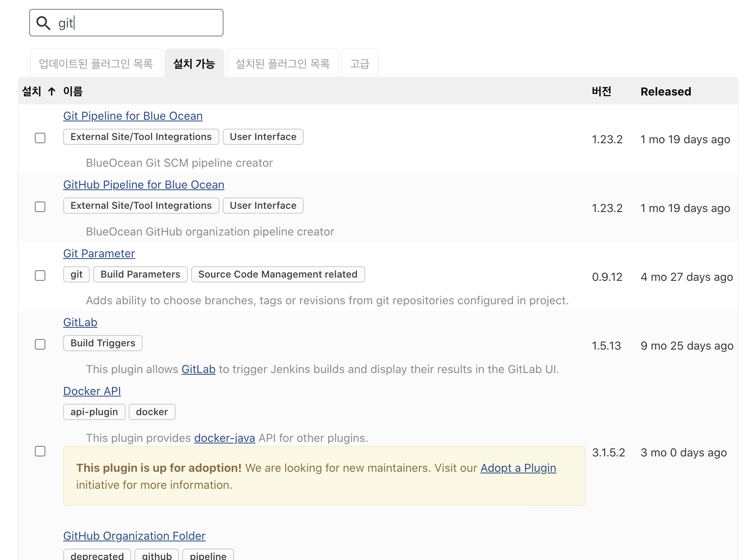Image resolution: width=745 pixels, height=560 pixels.
Task: Click the Build Parameters tag
Action: point(140,274)
